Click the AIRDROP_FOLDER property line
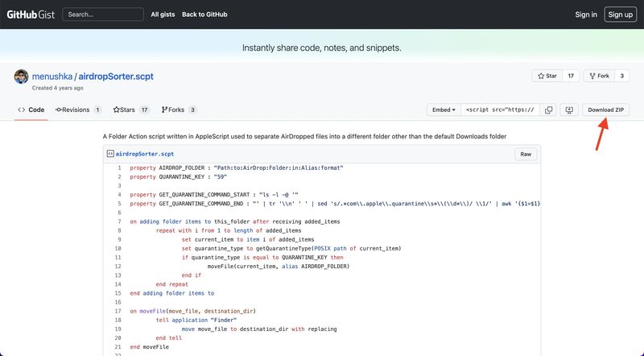Screen dimensions: 644x356 (x=237, y=168)
